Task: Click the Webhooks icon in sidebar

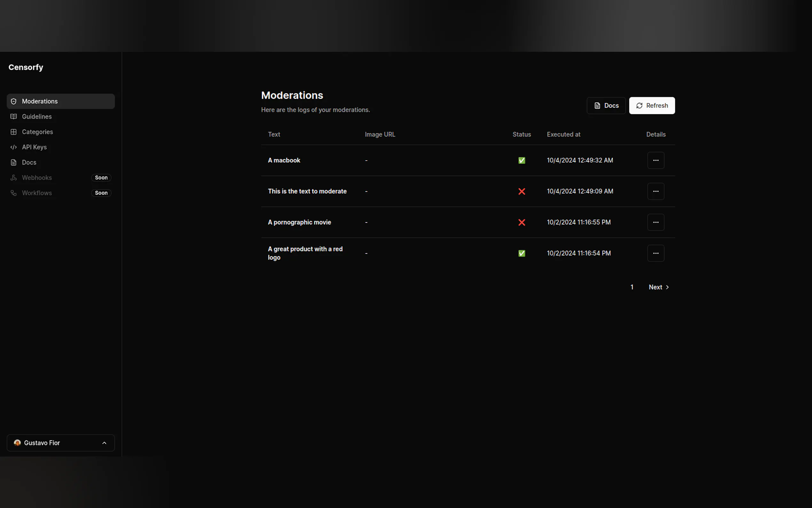Action: (13, 178)
